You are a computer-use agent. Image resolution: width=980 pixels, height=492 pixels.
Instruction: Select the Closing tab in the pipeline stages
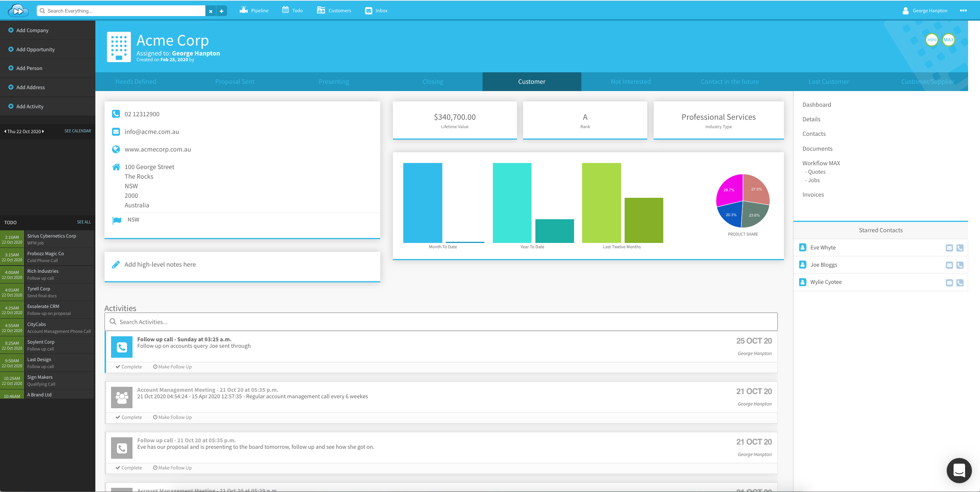click(x=433, y=81)
